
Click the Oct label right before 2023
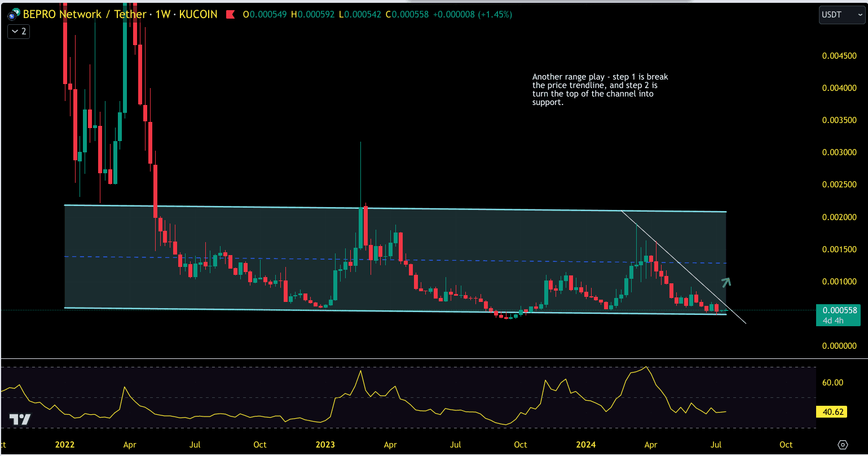tap(260, 445)
